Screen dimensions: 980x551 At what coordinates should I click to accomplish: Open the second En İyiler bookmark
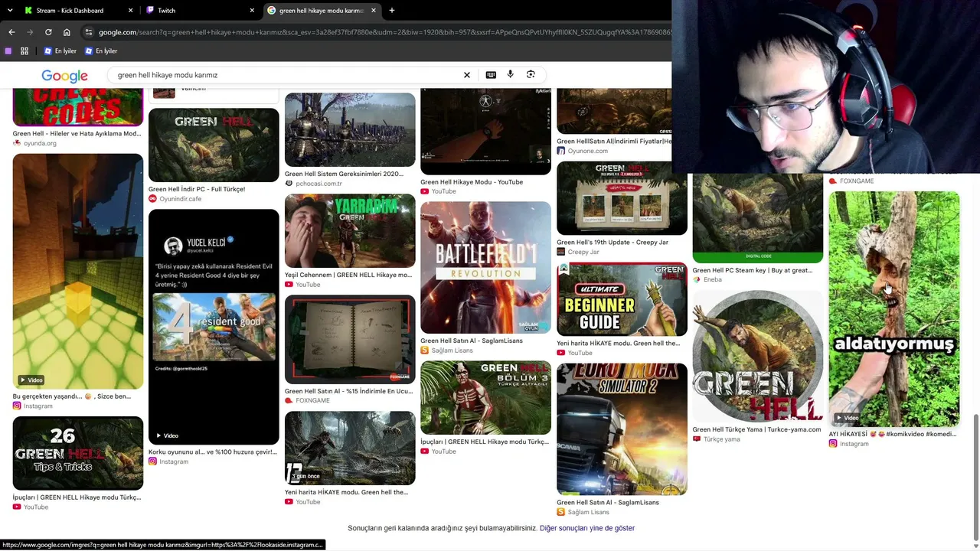tap(101, 51)
